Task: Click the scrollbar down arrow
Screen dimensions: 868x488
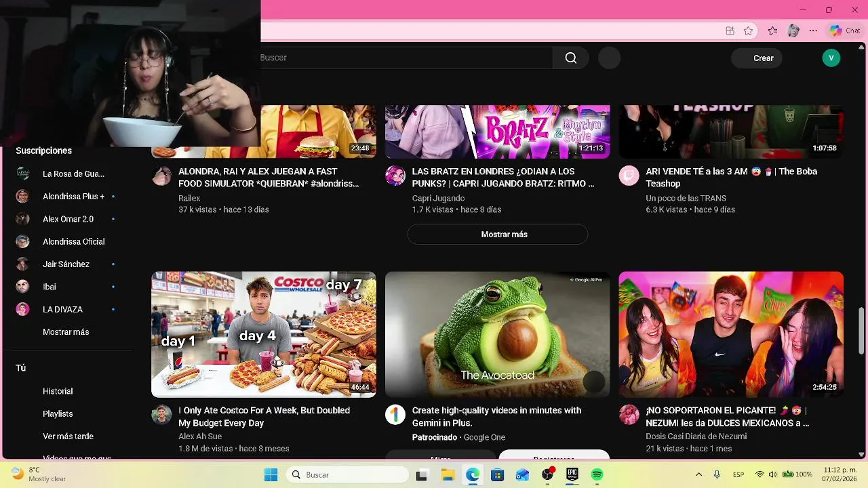Action: coord(861,453)
